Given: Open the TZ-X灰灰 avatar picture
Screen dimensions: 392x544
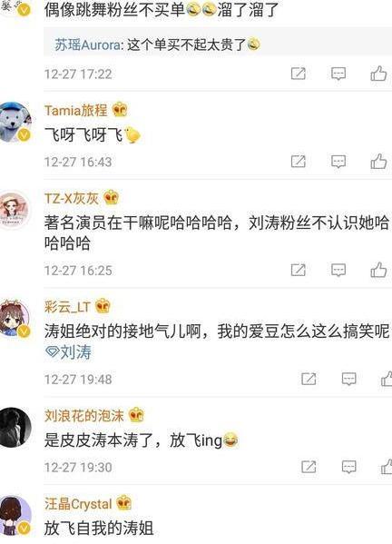Looking at the screenshot, I should pyautogui.click(x=15, y=210).
